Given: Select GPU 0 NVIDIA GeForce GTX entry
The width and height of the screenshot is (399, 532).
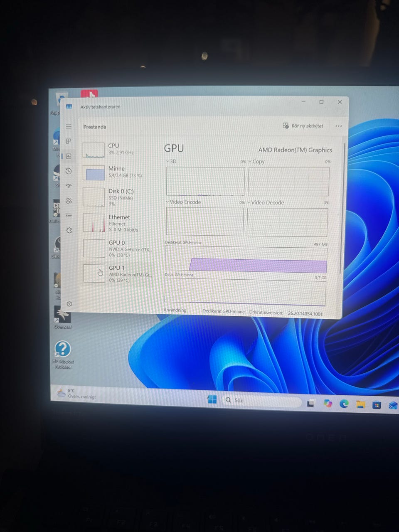Looking at the screenshot, I should click(118, 248).
